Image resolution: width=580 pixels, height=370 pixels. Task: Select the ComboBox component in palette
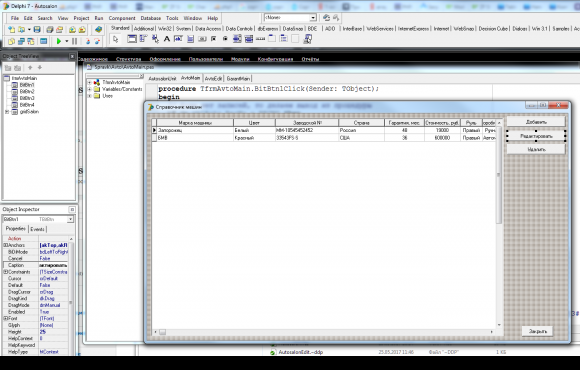249,39
